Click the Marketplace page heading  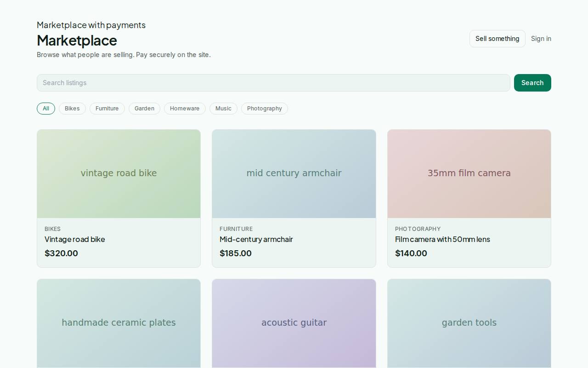click(x=77, y=40)
